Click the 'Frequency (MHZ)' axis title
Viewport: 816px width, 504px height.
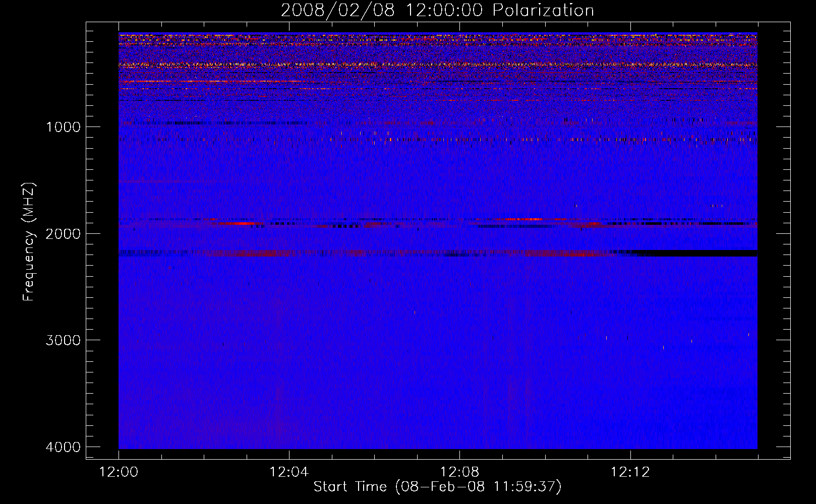(x=29, y=242)
